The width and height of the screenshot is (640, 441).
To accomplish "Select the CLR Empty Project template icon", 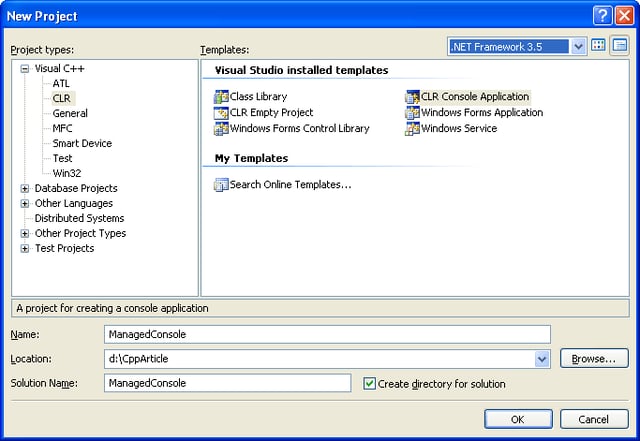I will (x=221, y=113).
